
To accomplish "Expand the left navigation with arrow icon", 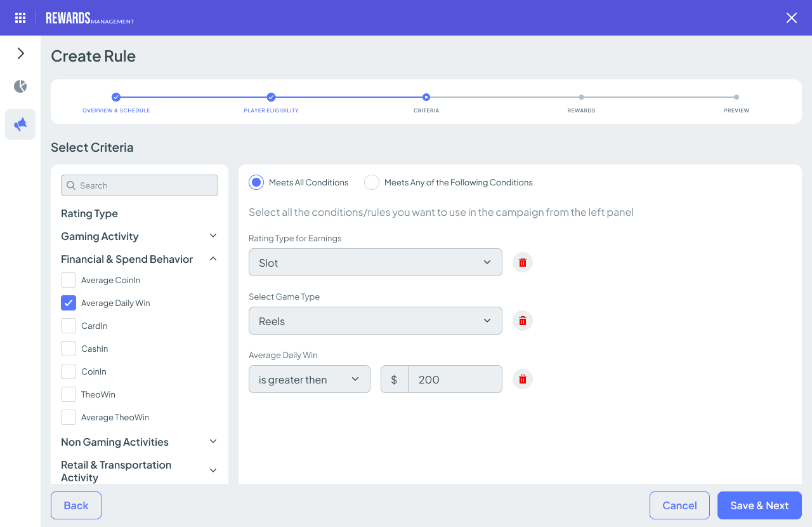I will 20,53.
